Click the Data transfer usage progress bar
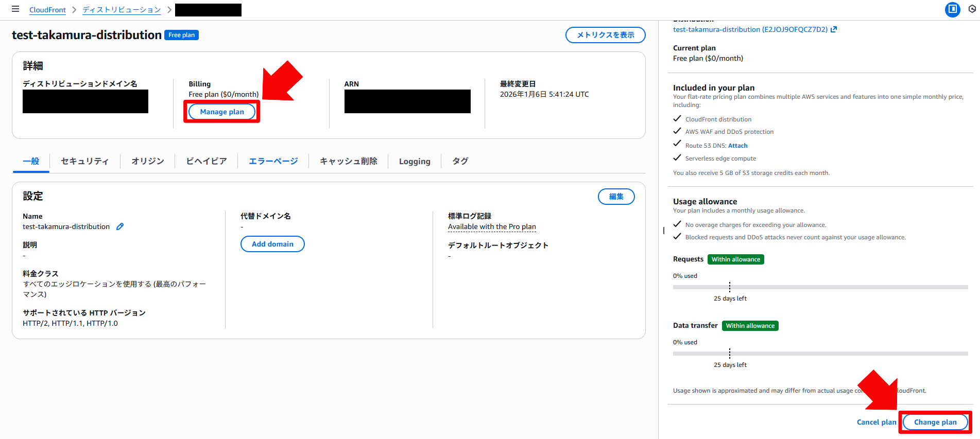Screen dimensions: 980x439 point(820,354)
